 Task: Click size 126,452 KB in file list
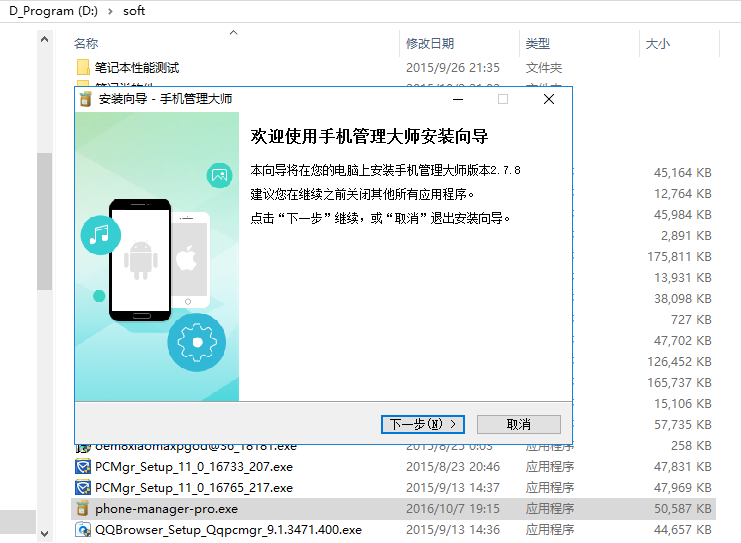[680, 362]
